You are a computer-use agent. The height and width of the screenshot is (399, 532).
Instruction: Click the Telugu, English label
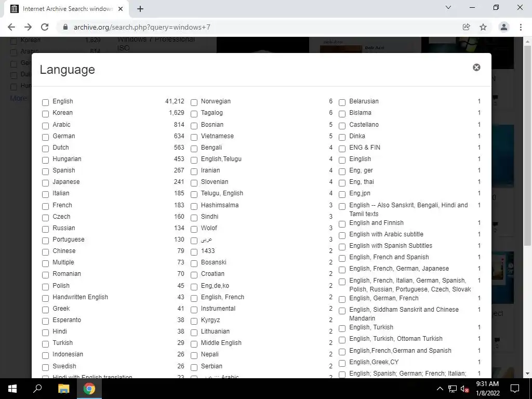[x=222, y=193]
